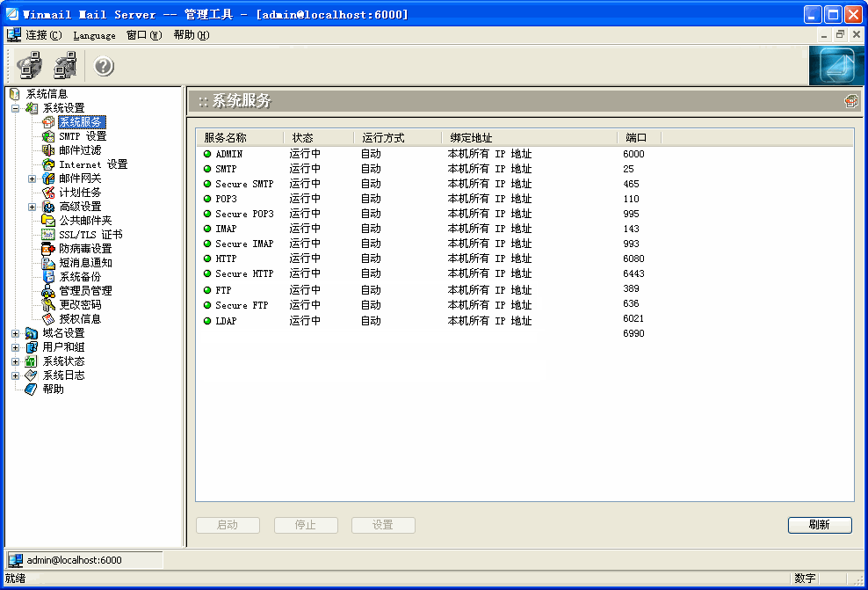This screenshot has width=868, height=590.
Task: Open the Language menu
Action: click(94, 35)
